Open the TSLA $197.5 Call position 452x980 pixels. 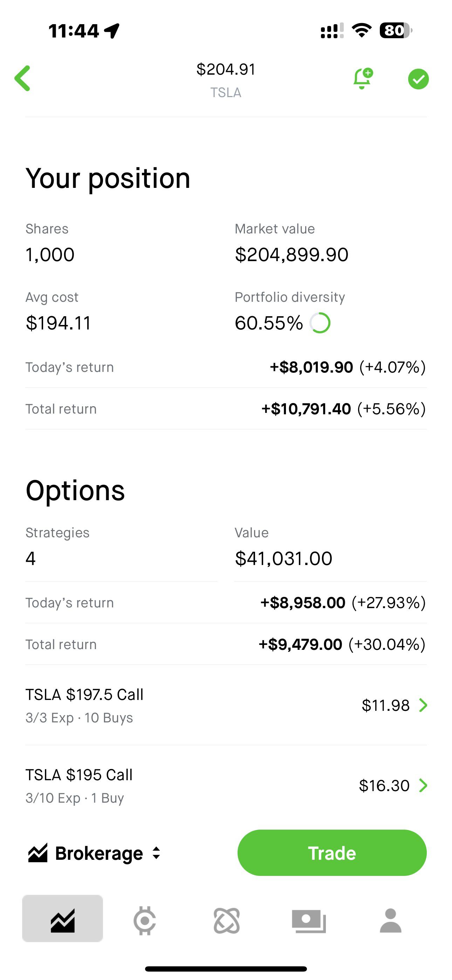click(84, 705)
